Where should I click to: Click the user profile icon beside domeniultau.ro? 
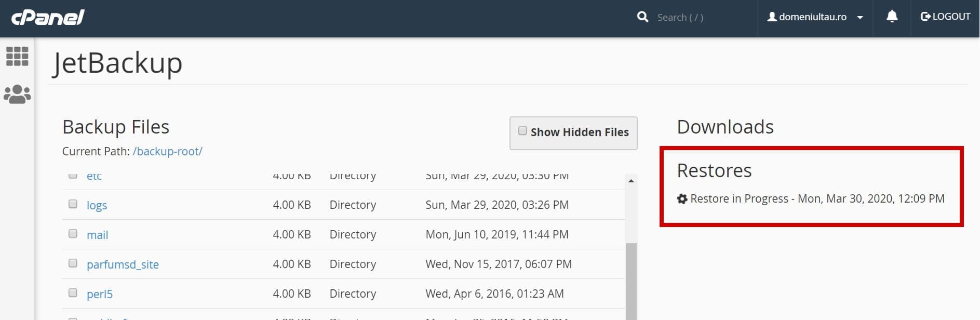(772, 17)
